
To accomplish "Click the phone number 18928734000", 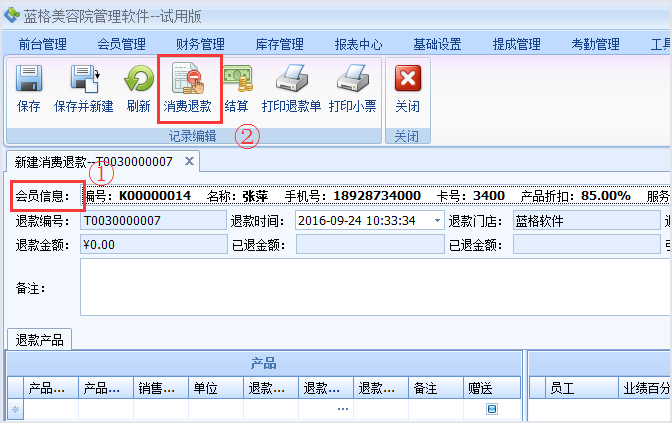I will click(377, 196).
